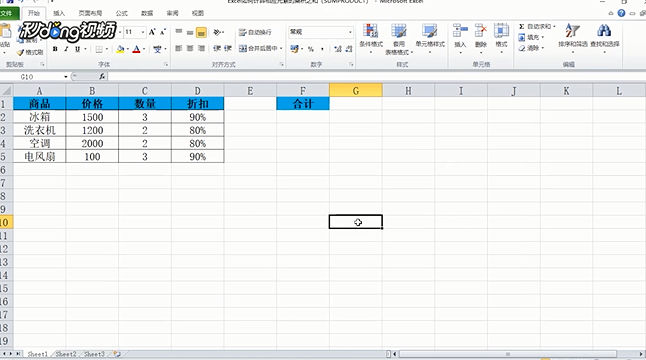This screenshot has height=360, width=646.
Task: Open the Fill (填充) menu
Action: [x=531, y=37]
